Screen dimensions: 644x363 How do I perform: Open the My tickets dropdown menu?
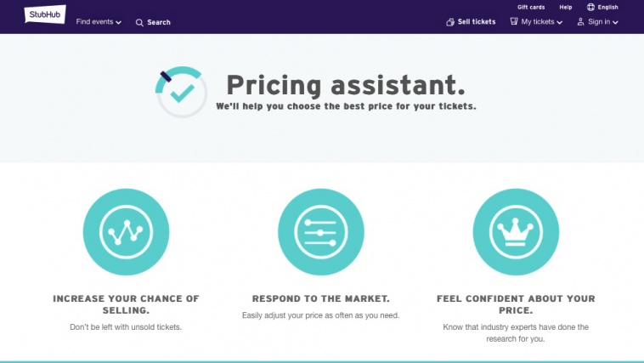pyautogui.click(x=542, y=22)
